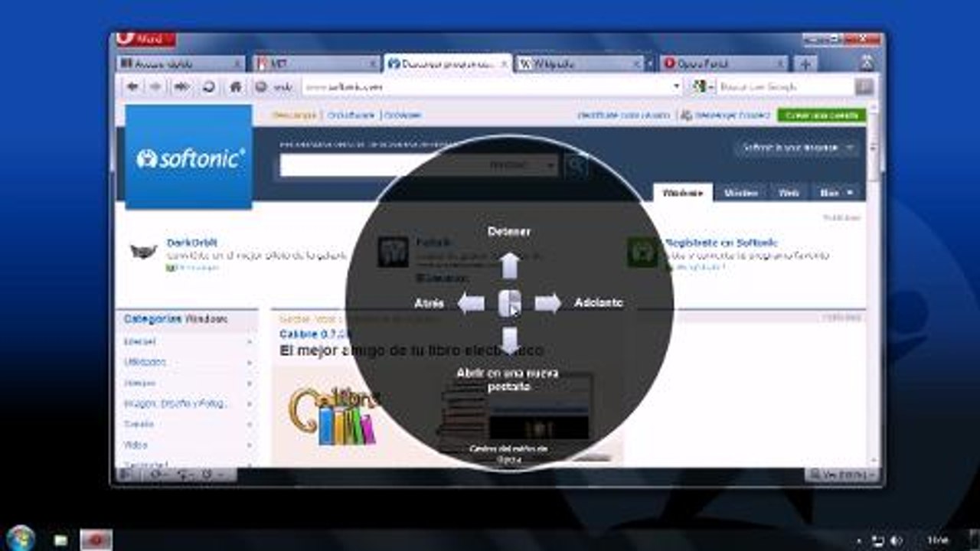Select the Windows platform tab

point(682,193)
